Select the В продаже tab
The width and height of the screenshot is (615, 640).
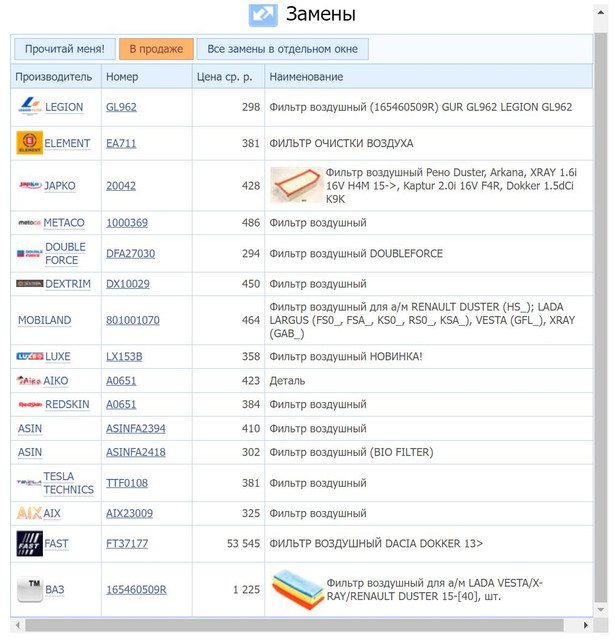(x=156, y=49)
